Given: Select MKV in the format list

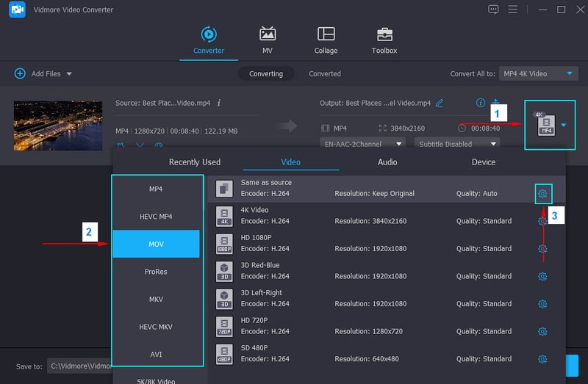Looking at the screenshot, I should pyautogui.click(x=156, y=299).
